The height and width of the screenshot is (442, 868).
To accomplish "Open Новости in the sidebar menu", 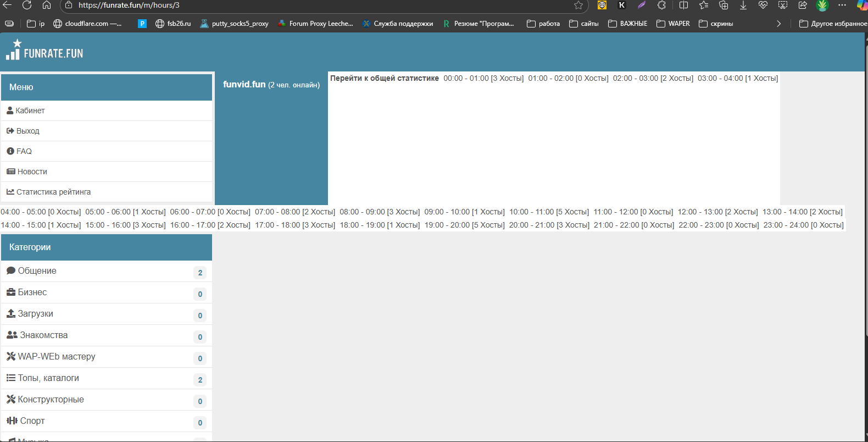I will click(x=32, y=172).
